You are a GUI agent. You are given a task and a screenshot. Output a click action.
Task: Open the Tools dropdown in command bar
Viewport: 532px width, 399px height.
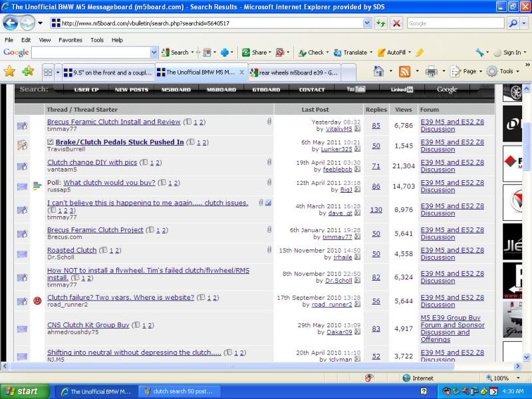click(503, 71)
